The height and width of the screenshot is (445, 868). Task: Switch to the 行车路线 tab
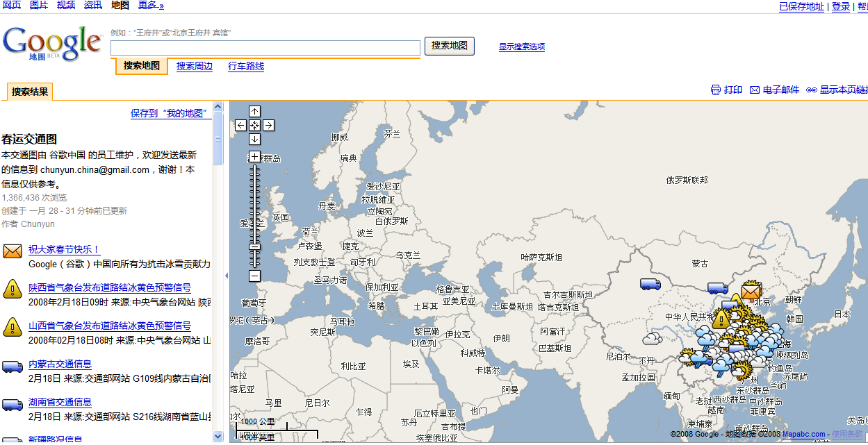[x=246, y=67]
